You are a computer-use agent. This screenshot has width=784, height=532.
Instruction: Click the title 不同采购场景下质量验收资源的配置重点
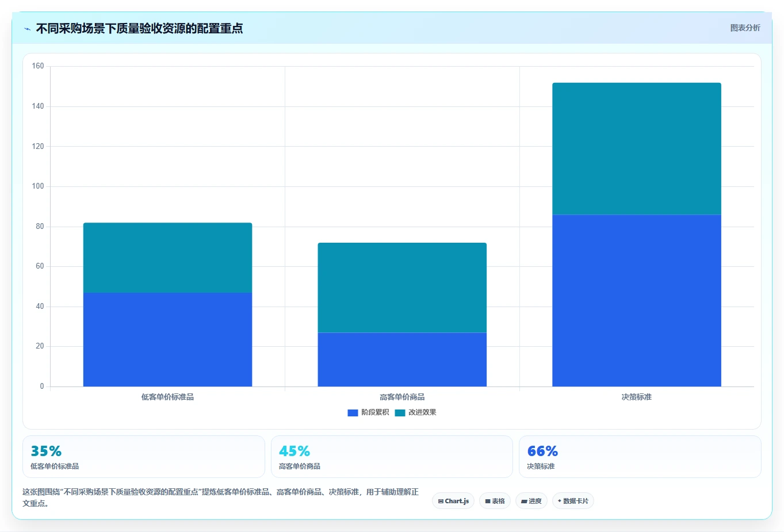click(139, 28)
